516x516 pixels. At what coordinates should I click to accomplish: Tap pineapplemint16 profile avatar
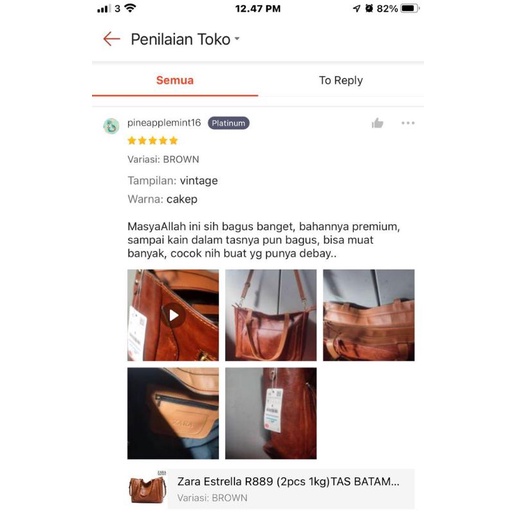pos(111,126)
